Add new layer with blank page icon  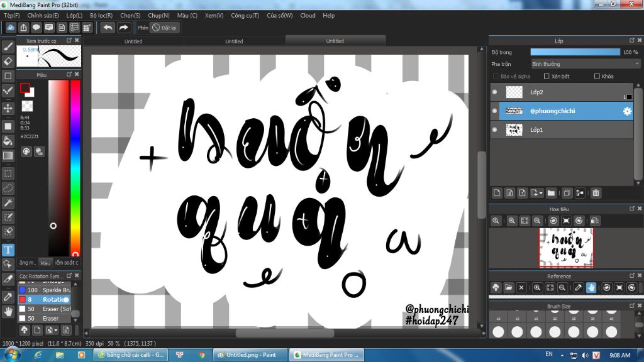coord(497,193)
